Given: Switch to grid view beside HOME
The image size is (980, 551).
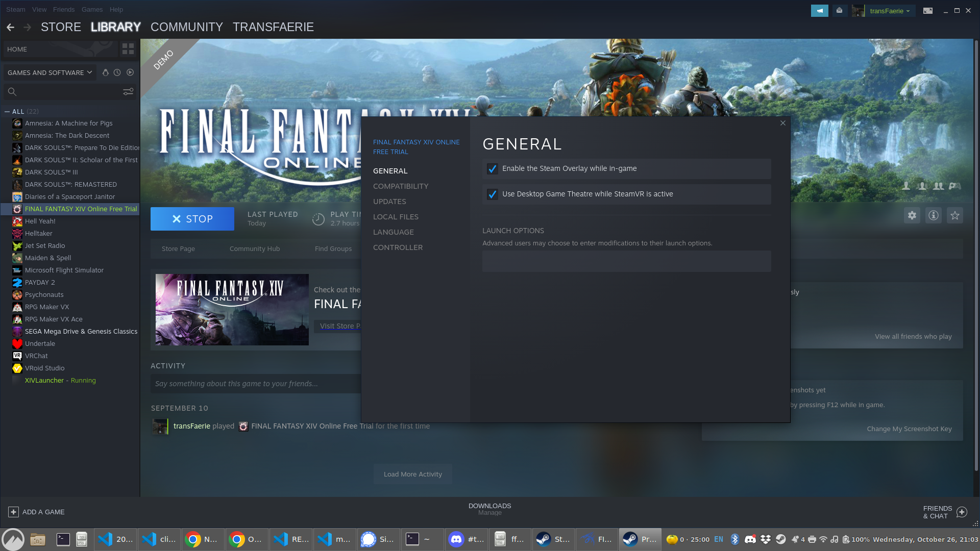Looking at the screenshot, I should [x=128, y=49].
